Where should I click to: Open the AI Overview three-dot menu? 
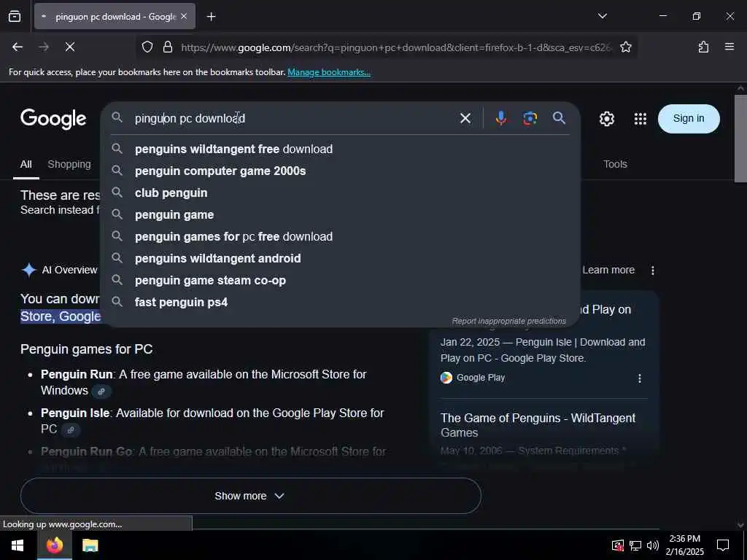pyautogui.click(x=653, y=271)
